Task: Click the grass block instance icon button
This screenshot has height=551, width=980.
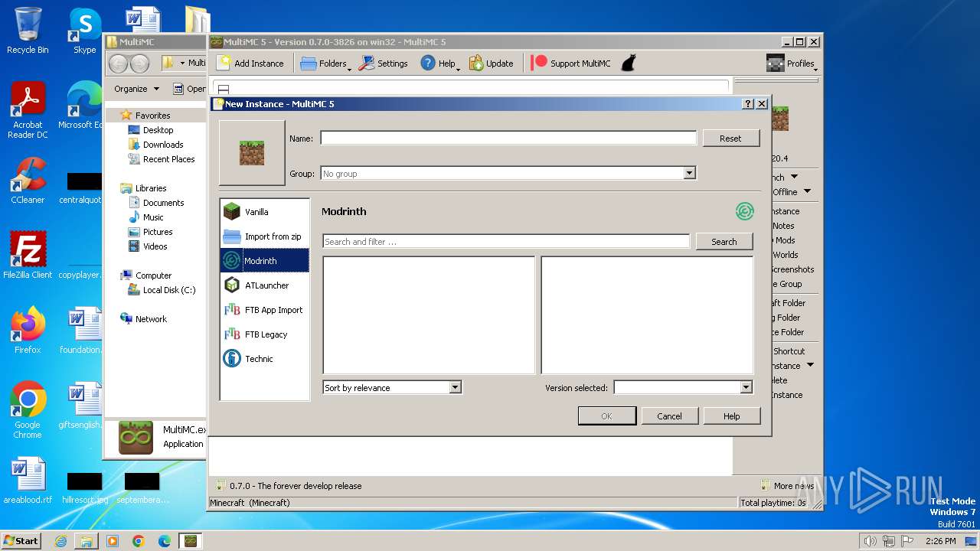Action: coord(252,153)
